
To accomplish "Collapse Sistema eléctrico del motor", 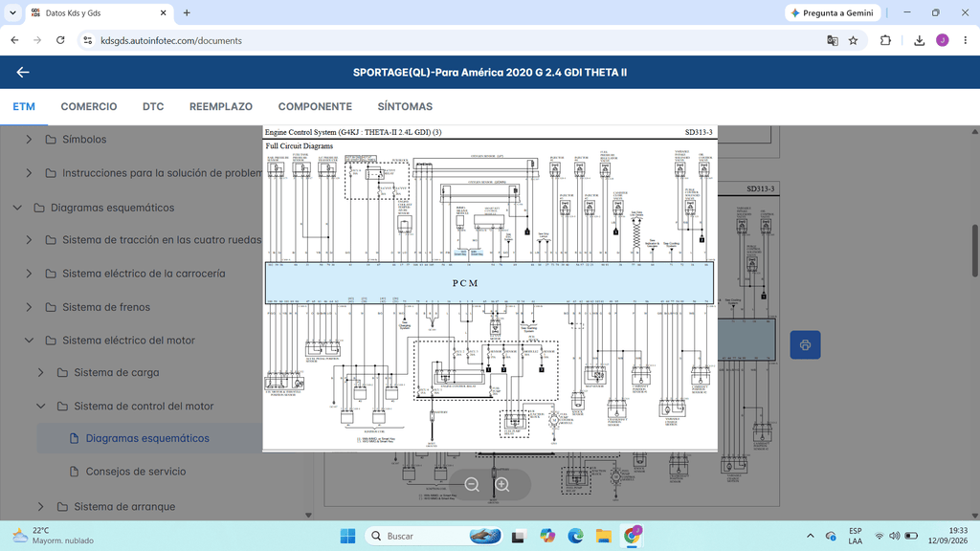I will click(x=29, y=341).
